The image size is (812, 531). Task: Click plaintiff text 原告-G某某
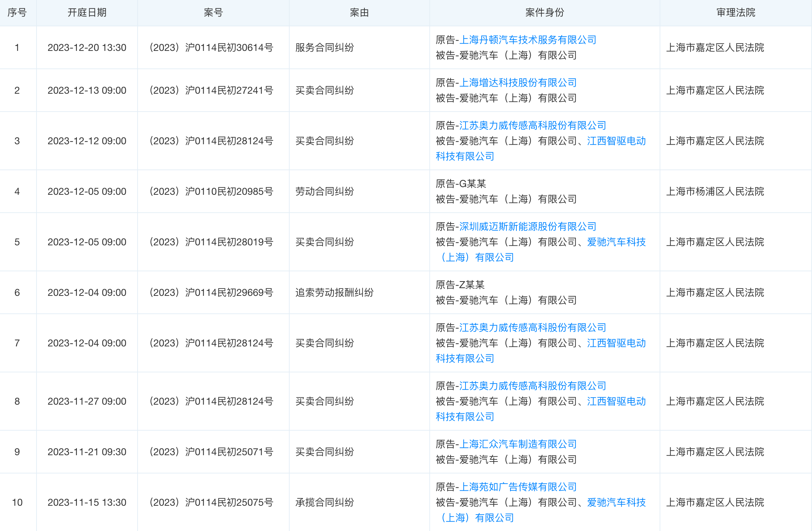461,184
